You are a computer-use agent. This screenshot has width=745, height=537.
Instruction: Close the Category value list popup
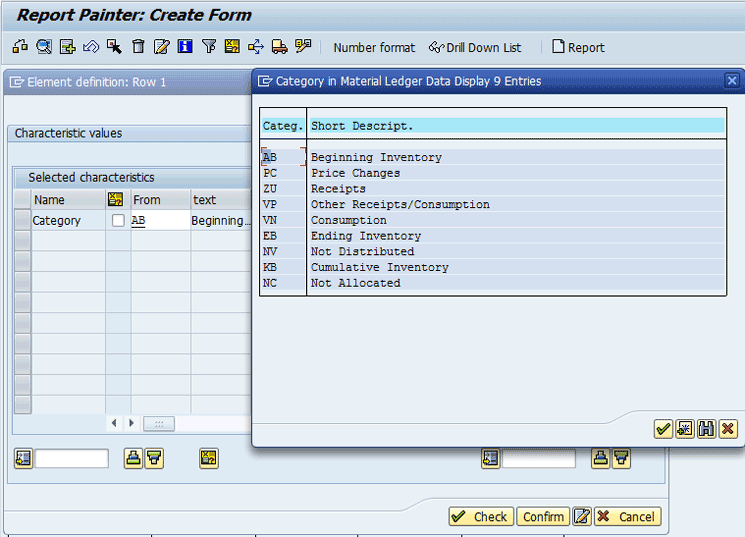point(732,81)
